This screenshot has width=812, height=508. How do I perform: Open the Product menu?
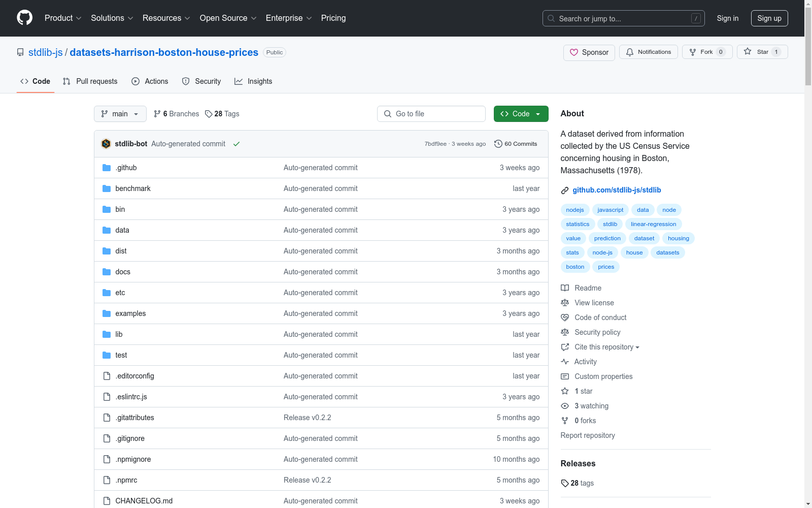point(62,18)
